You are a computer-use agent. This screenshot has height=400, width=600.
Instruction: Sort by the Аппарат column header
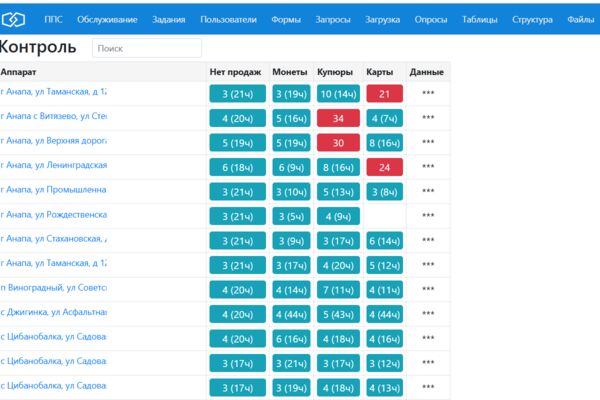pyautogui.click(x=18, y=72)
